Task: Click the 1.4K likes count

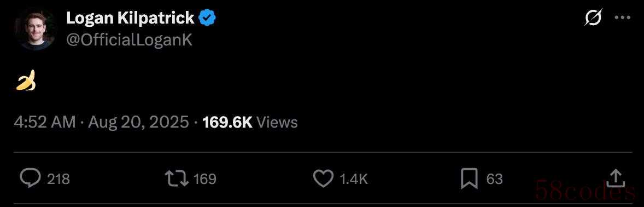Action: click(x=354, y=179)
